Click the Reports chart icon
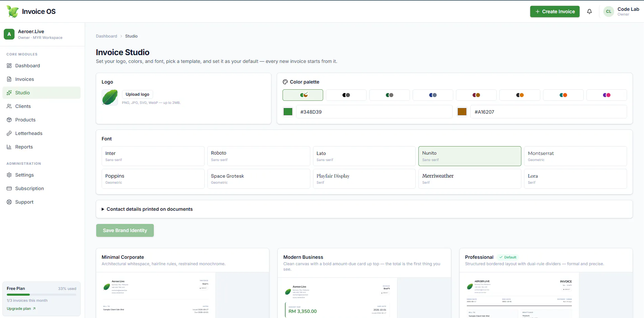Viewport: 644px width, 318px height. point(9,147)
